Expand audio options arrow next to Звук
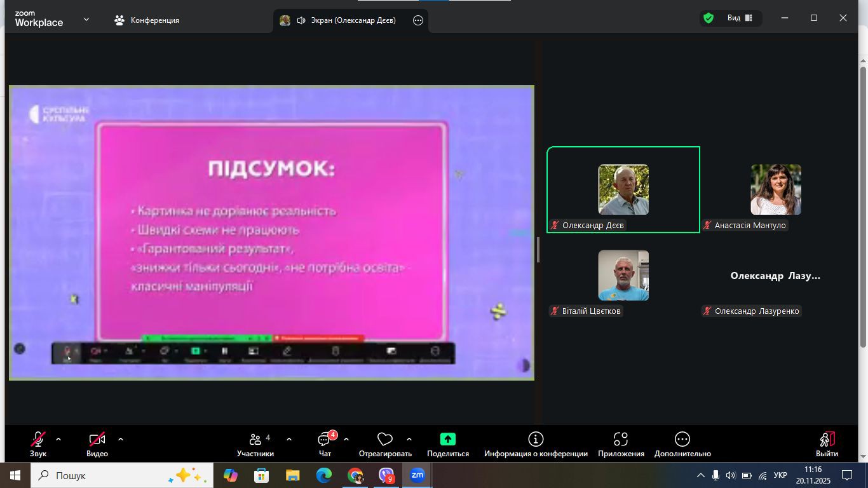The width and height of the screenshot is (868, 488). pyautogui.click(x=58, y=439)
